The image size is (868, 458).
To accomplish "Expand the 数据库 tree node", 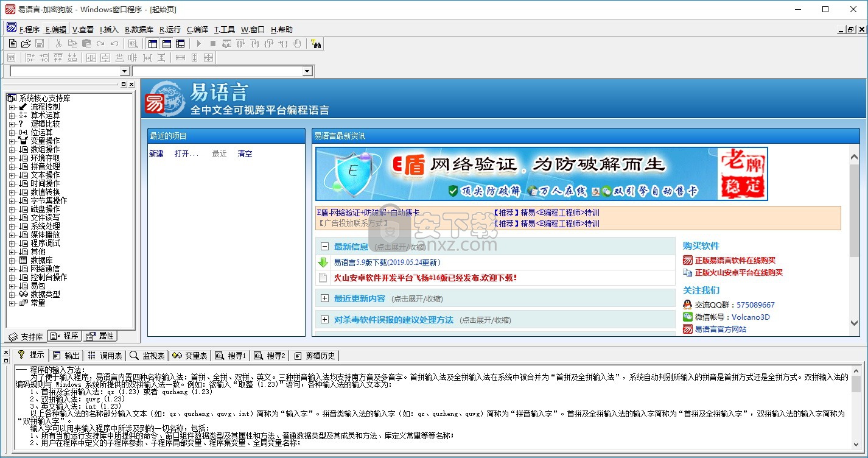I will coord(12,261).
